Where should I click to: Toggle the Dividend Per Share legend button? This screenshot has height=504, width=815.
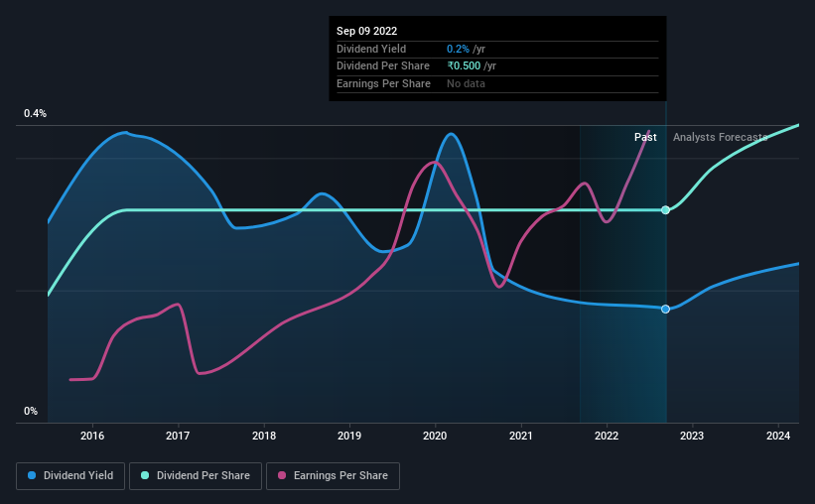pyautogui.click(x=196, y=476)
